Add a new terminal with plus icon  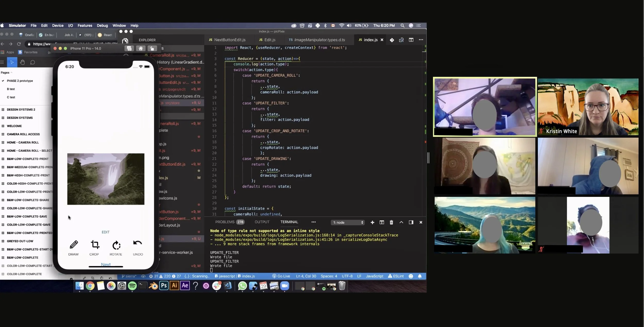372,222
